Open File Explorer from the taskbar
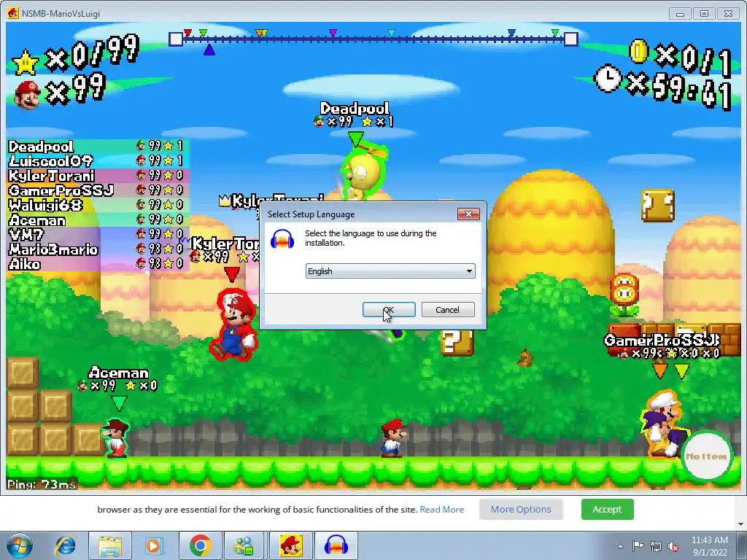Viewport: 747px width, 560px height. point(110,545)
